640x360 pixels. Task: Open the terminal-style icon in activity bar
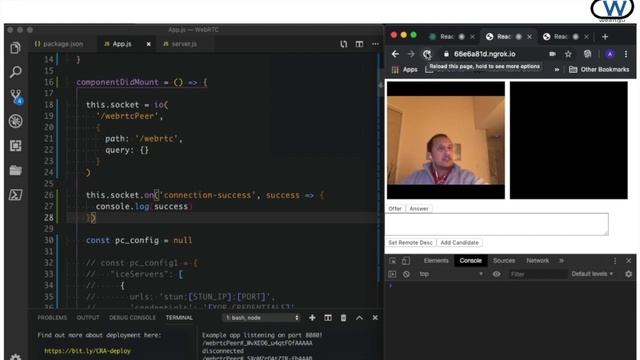click(x=16, y=195)
